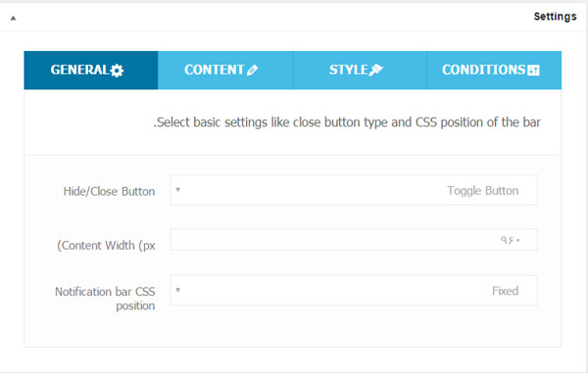The image size is (588, 373).
Task: Click the paintbrush icon on Style tab
Action: (x=375, y=70)
